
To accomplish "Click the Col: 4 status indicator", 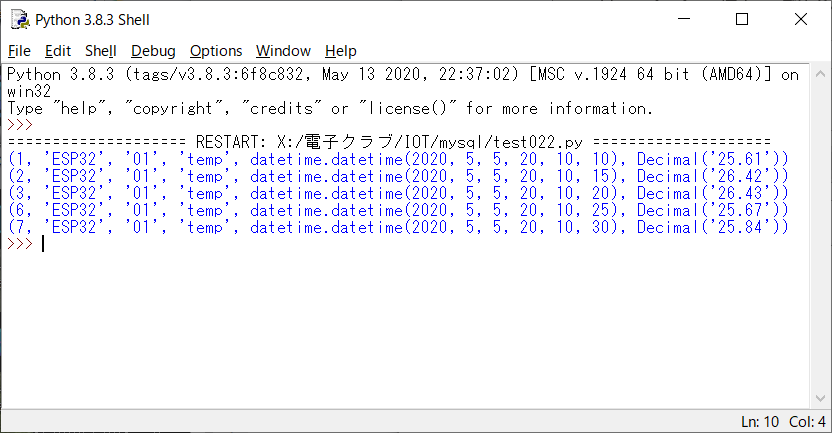I will click(806, 422).
